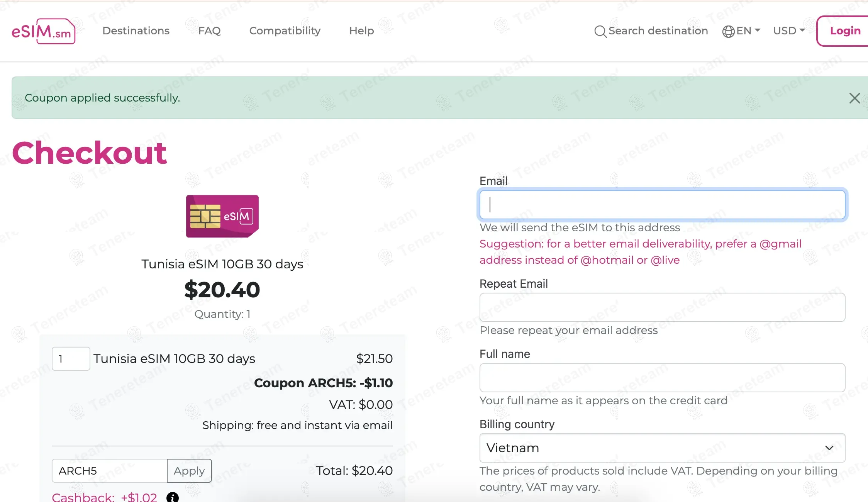This screenshot has height=502, width=868.
Task: Click the quantity box showing 1
Action: 71,359
